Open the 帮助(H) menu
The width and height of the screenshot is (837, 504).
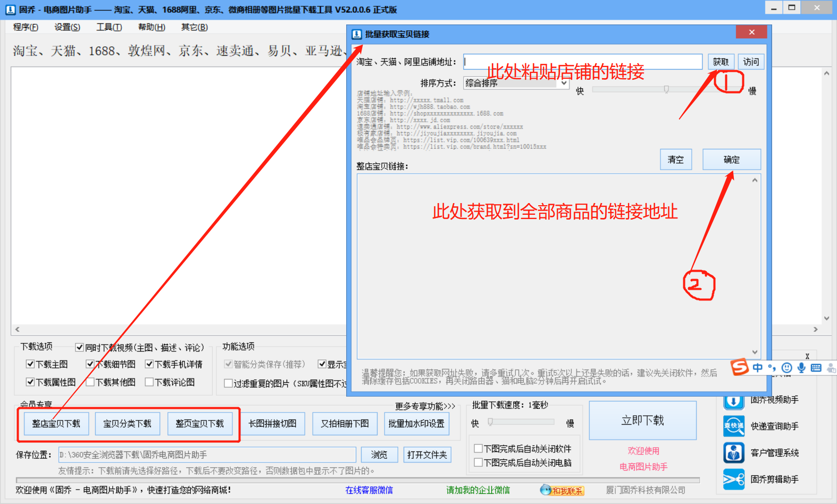coord(152,27)
